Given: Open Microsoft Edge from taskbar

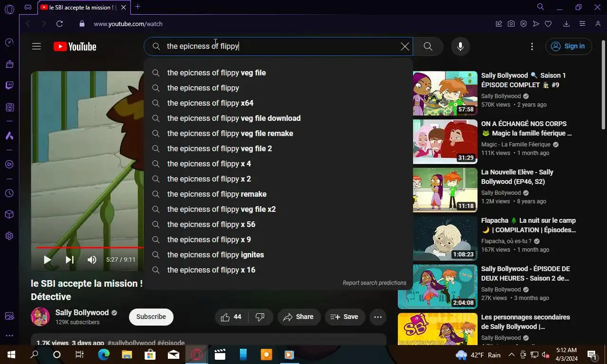Looking at the screenshot, I should tap(104, 355).
